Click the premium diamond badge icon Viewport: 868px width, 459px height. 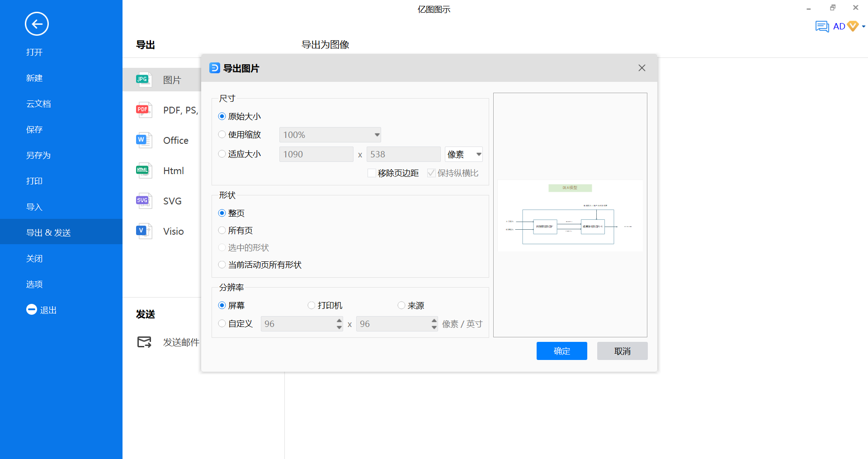[x=853, y=26]
